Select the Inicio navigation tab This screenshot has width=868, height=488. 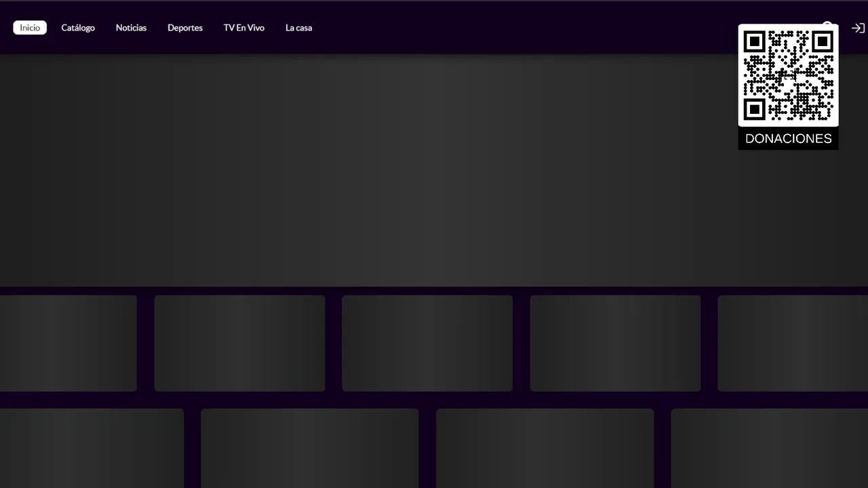point(30,28)
